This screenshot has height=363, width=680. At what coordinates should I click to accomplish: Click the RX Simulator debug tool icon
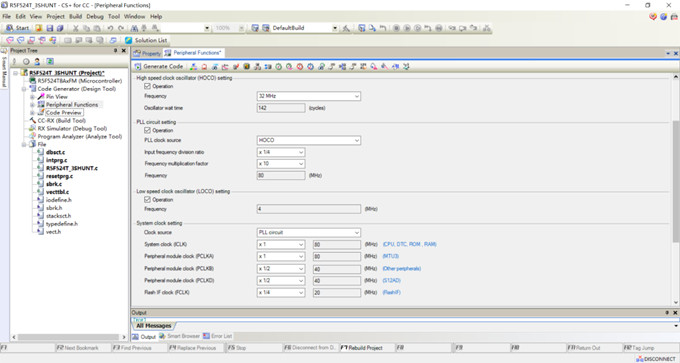[33, 128]
